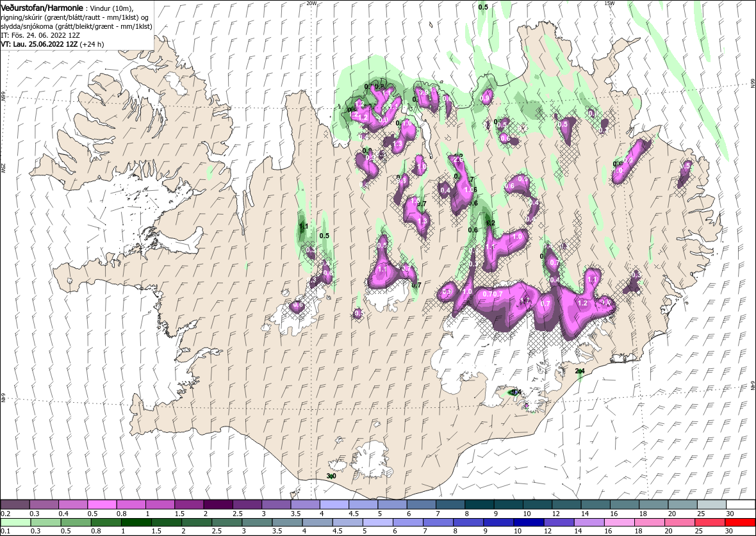Click the light pink 16 swatch in the lower legend
756x536 pixels.
(619, 523)
